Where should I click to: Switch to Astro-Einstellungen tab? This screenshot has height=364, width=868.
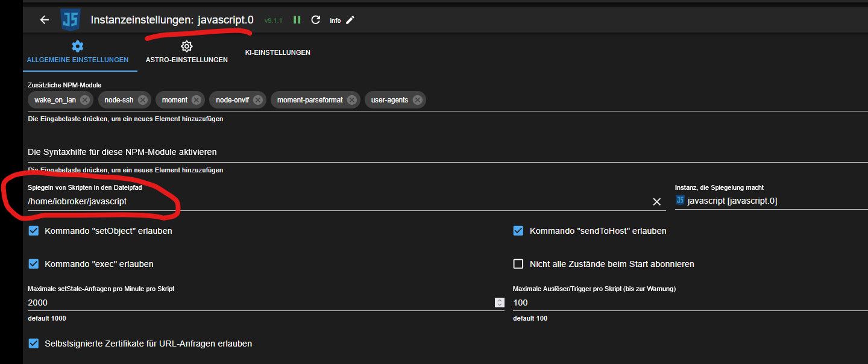tap(186, 52)
